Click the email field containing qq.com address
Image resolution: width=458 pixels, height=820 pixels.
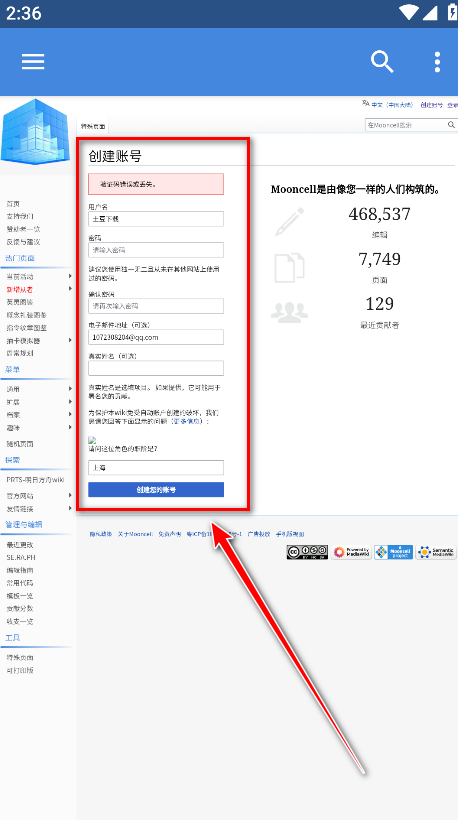[156, 337]
